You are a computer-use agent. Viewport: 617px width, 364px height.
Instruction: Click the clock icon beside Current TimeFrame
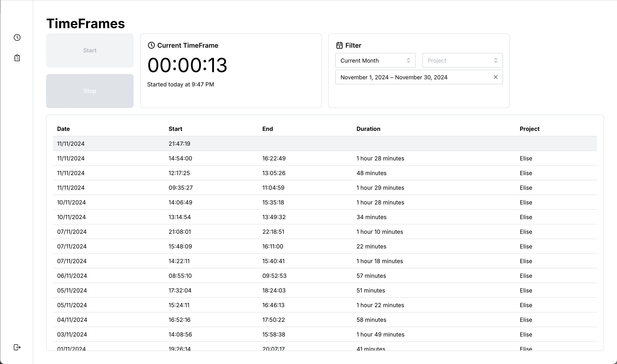click(x=151, y=45)
